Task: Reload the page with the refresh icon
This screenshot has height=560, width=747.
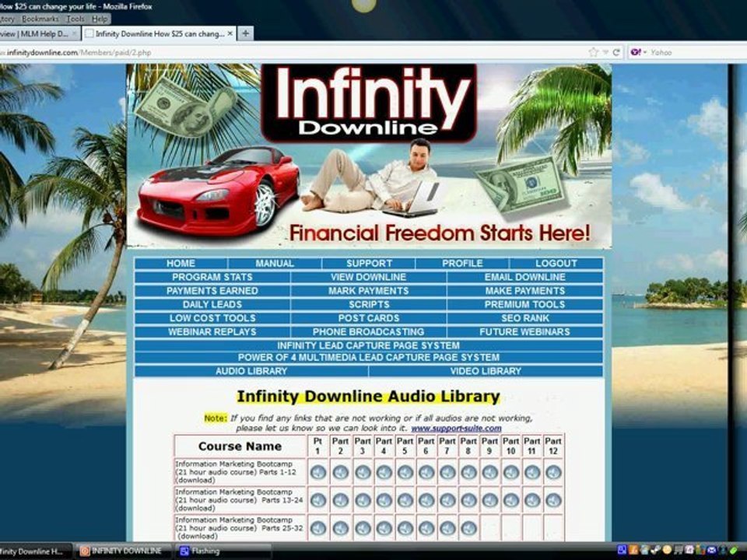Action: click(x=616, y=52)
